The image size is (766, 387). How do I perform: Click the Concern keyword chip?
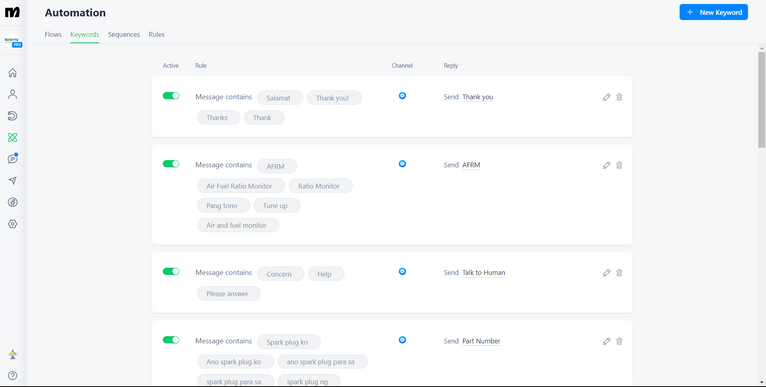pos(280,274)
